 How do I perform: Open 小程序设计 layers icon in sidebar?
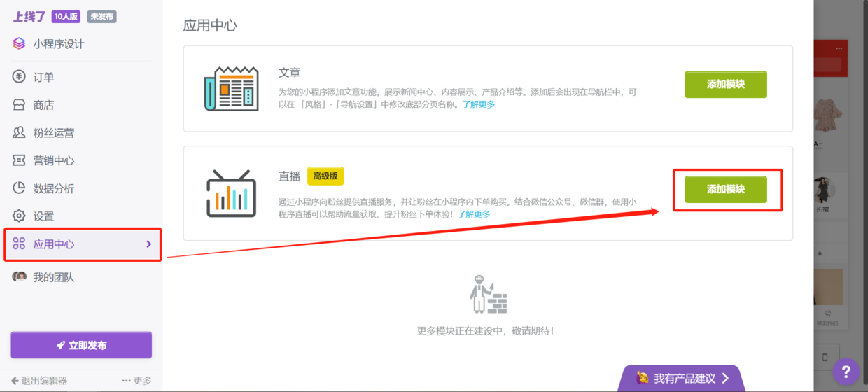(19, 44)
